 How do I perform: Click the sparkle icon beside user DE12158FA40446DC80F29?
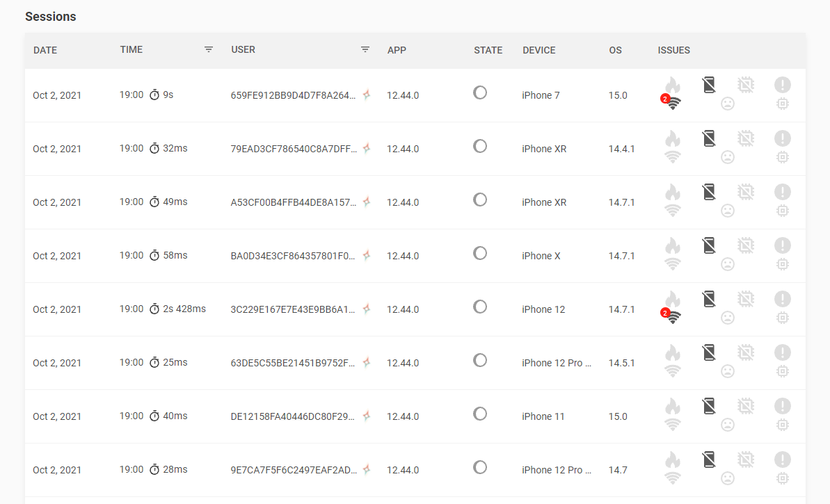tap(367, 416)
